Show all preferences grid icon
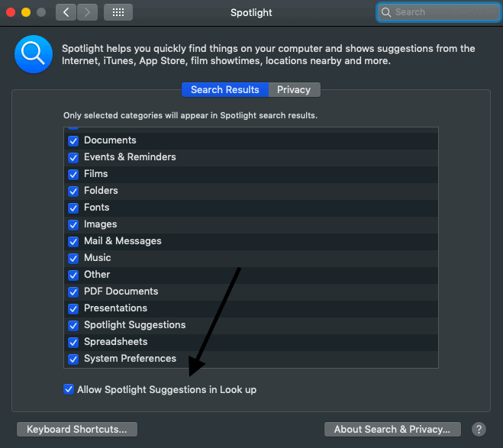 [118, 12]
